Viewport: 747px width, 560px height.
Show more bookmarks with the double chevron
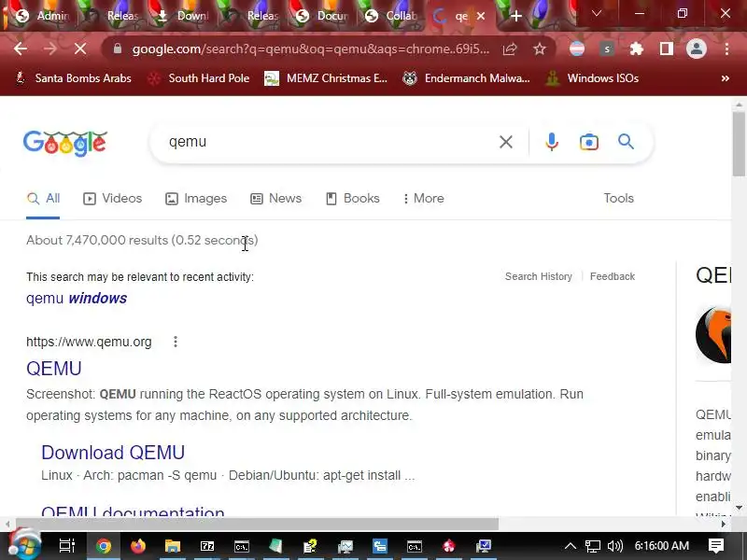[x=726, y=78]
